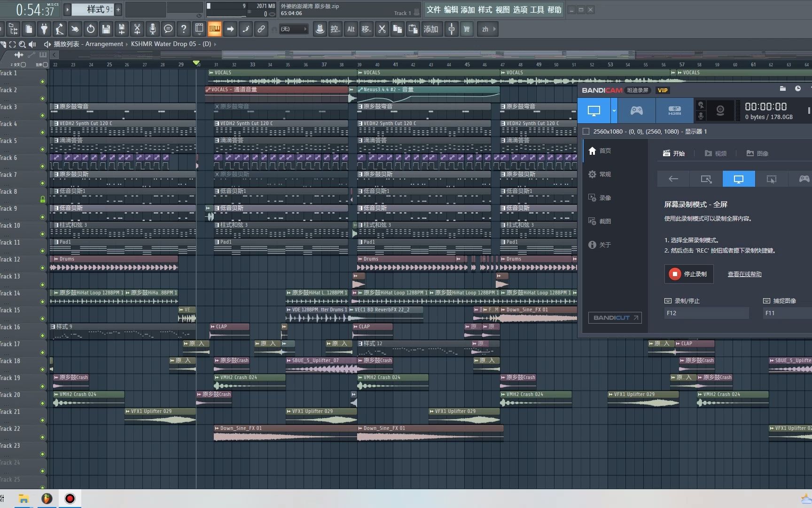Viewport: 812px width, 508px height.
Task: Click the Alt toolbar button
Action: click(x=351, y=29)
